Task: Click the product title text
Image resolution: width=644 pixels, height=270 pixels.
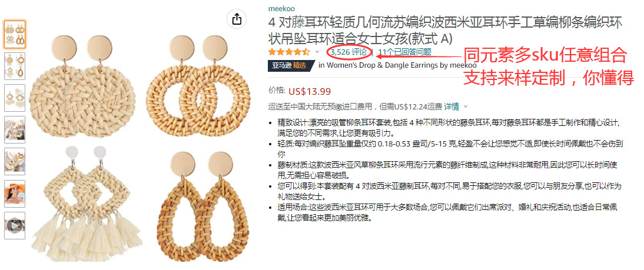Action: 445,29
